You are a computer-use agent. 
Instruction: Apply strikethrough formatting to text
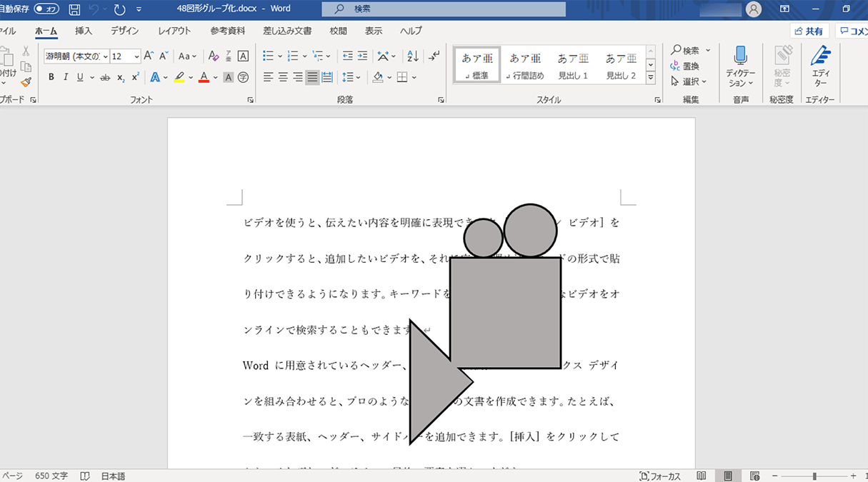pos(105,77)
